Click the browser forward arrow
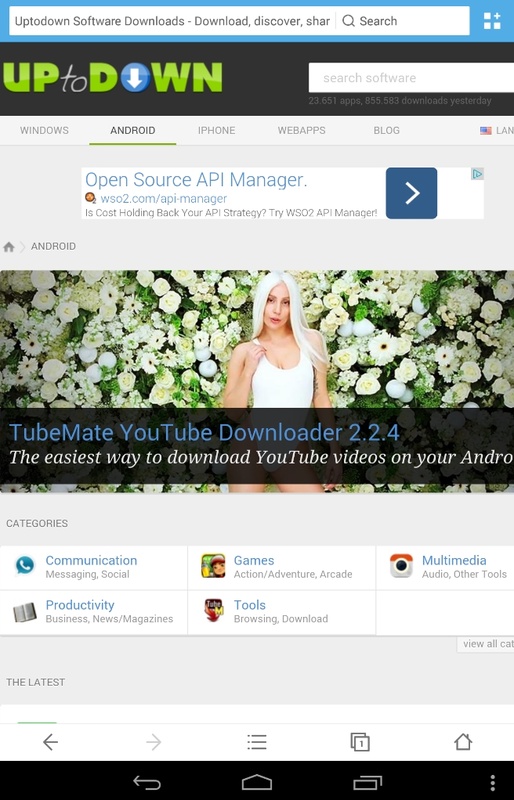514x800 pixels. 153,742
